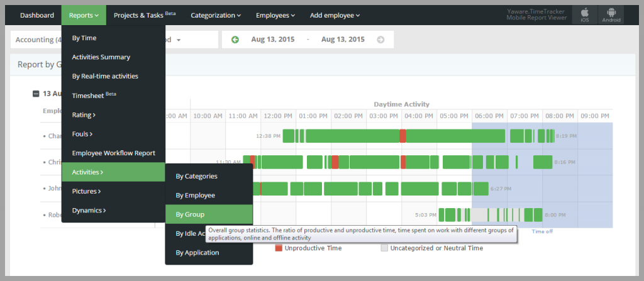This screenshot has height=281, width=644.
Task: Open the Android mobile app link
Action: [x=611, y=15]
